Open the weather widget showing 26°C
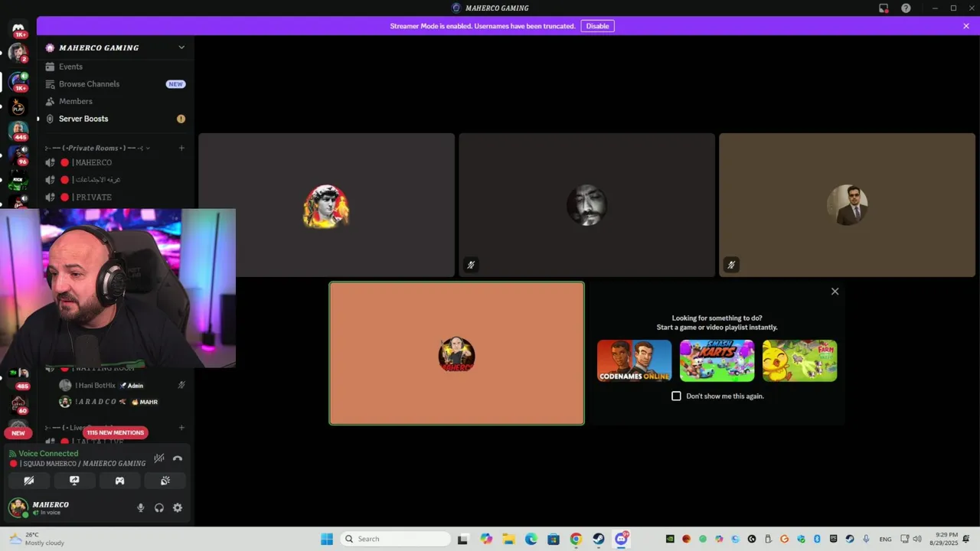The height and width of the screenshot is (551, 980). (37, 539)
